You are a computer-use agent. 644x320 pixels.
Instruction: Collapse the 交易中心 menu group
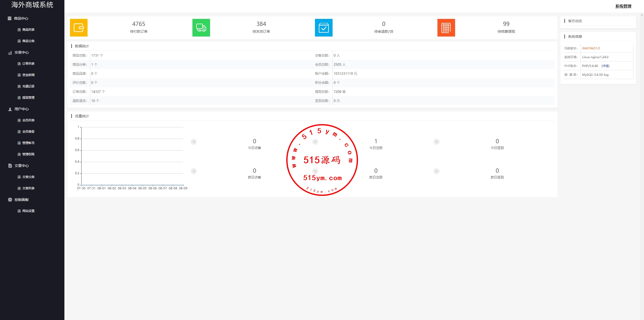pyautogui.click(x=22, y=52)
